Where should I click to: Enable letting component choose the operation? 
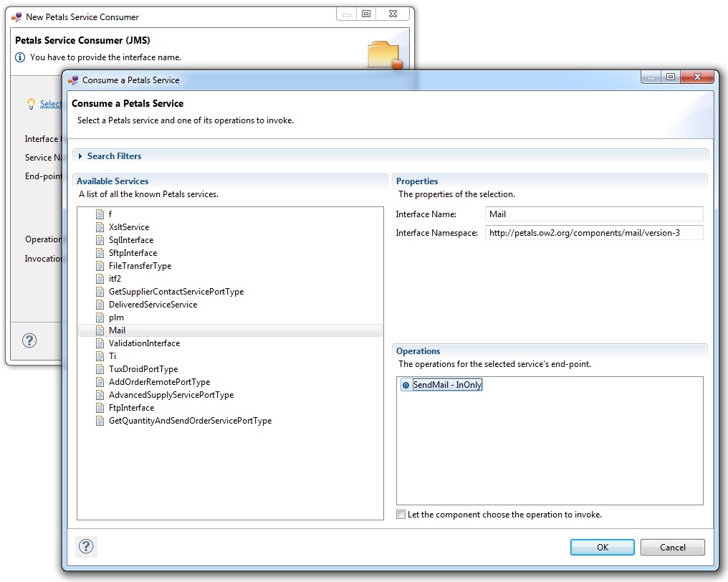click(401, 515)
